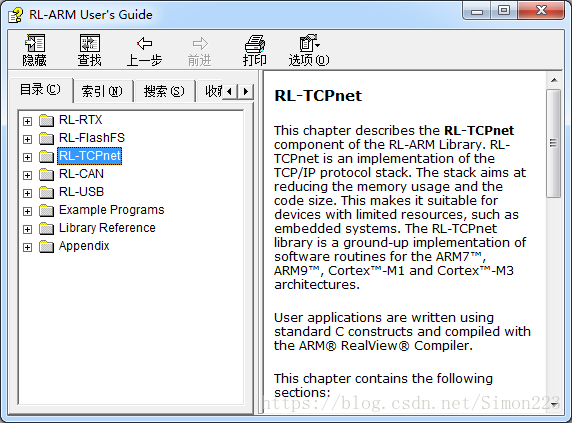Image resolution: width=572 pixels, height=423 pixels.
Task: Print the page with the 打印 icon
Action: [255, 44]
